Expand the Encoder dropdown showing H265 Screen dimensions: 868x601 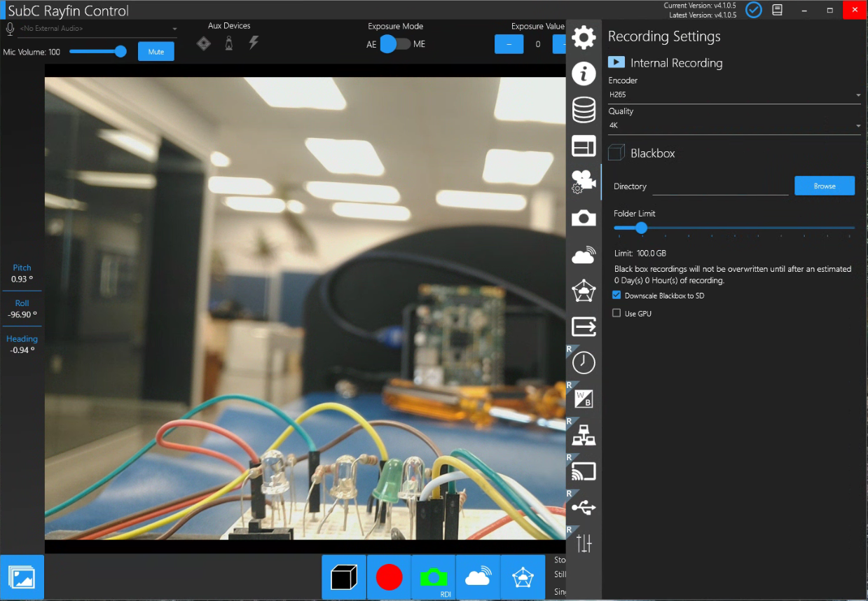(733, 95)
